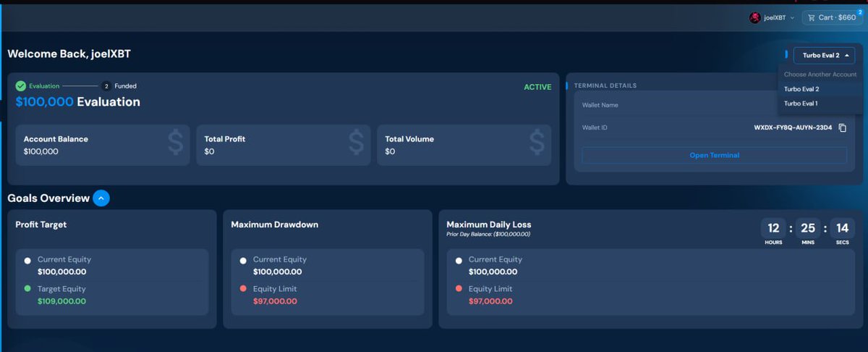Collapse the Goals Overview section chevron
Image resolution: width=868 pixels, height=352 pixels.
tap(101, 198)
